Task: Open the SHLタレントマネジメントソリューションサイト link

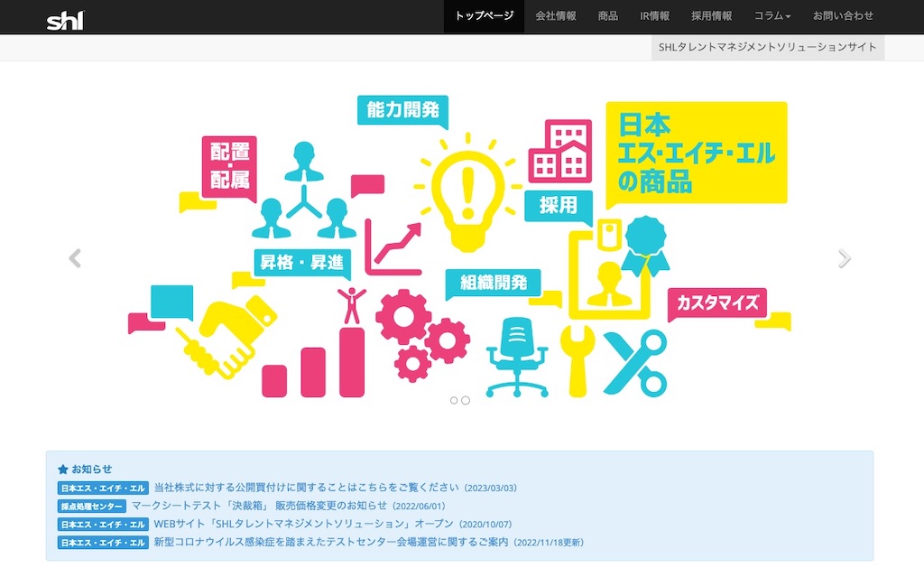Action: (x=767, y=46)
